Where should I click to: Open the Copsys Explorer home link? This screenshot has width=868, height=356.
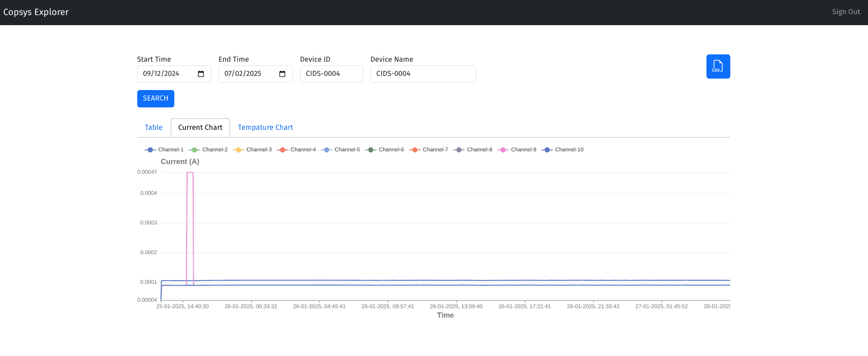(x=36, y=12)
